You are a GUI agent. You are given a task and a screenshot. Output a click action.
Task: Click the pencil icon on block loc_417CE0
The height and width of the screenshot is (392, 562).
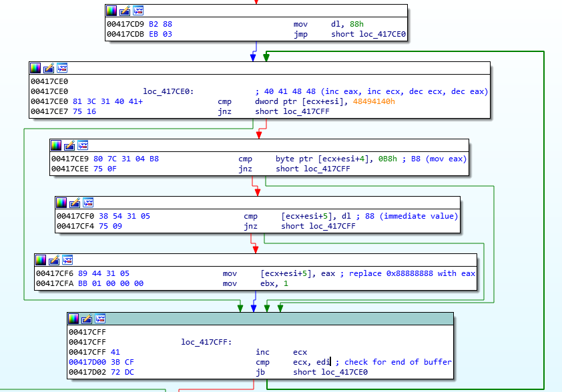tap(49, 68)
